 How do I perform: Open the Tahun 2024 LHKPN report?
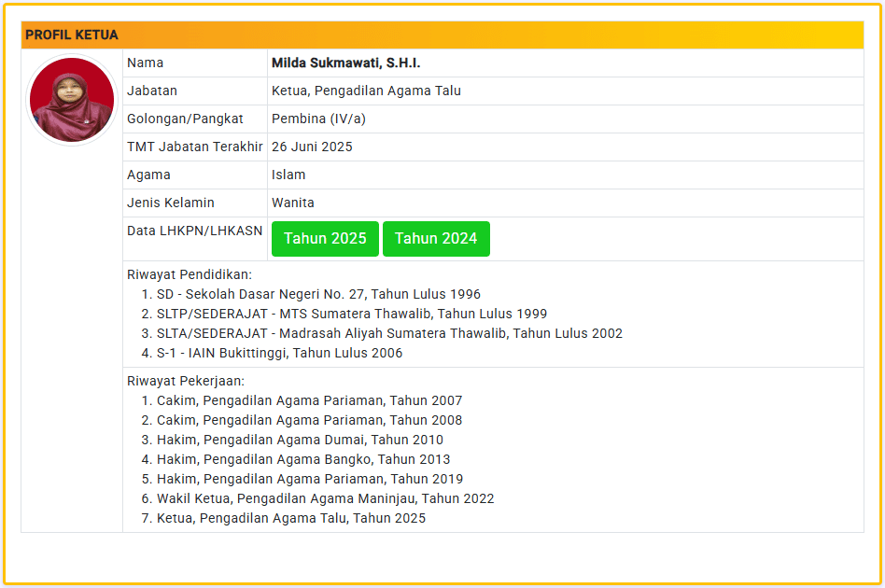coord(436,239)
